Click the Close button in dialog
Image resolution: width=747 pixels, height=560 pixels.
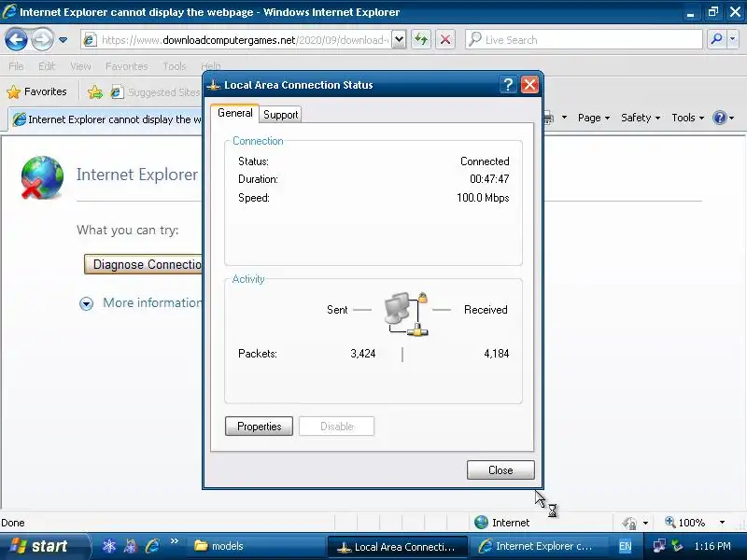pos(500,470)
